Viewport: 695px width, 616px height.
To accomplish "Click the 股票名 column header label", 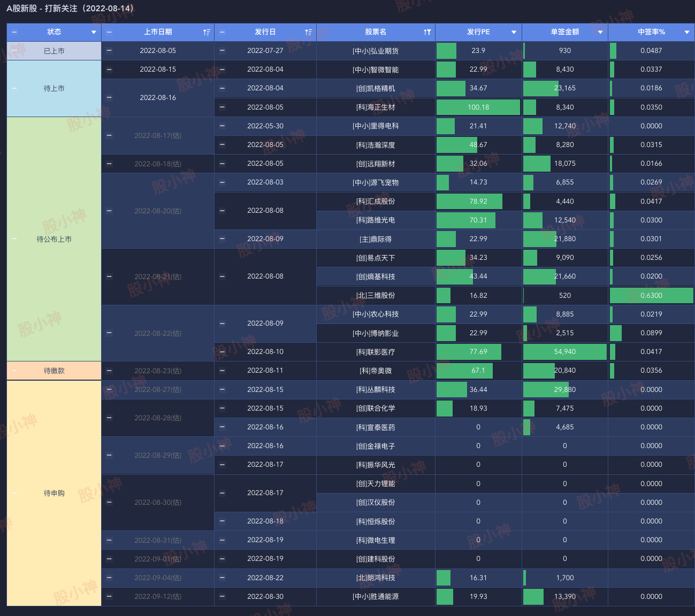I will [x=376, y=32].
